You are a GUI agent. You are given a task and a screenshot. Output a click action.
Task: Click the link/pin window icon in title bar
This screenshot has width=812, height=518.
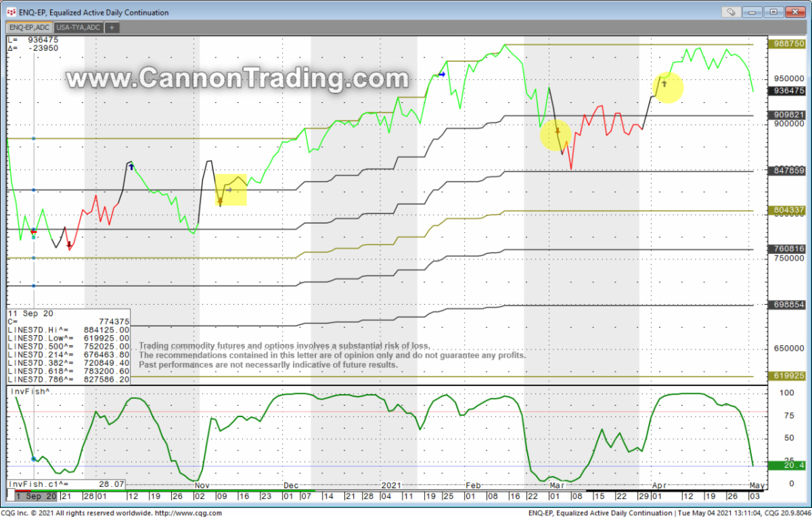click(x=731, y=12)
